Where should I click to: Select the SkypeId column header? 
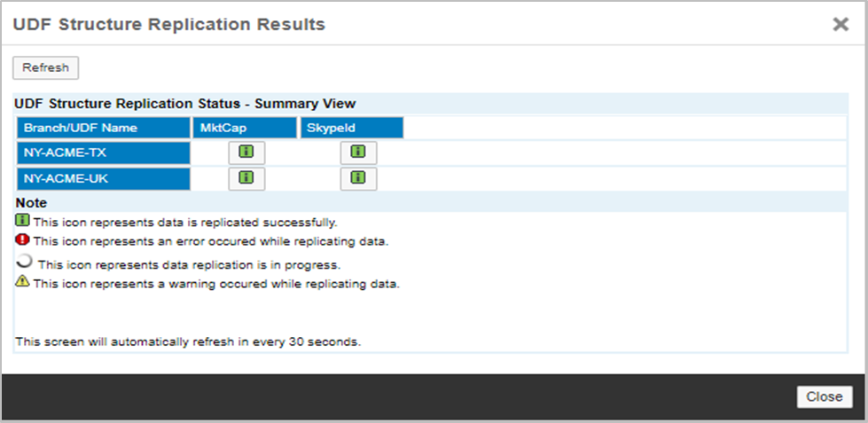[x=351, y=128]
